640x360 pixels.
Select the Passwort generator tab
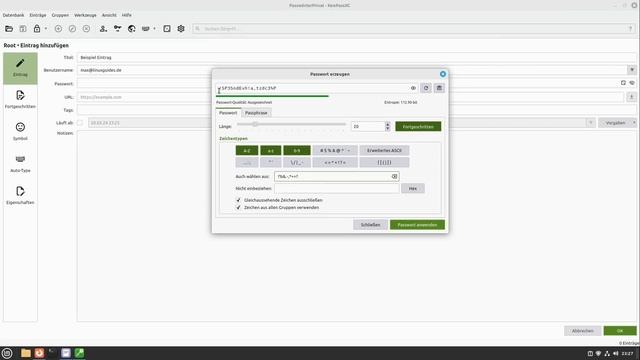click(x=228, y=113)
